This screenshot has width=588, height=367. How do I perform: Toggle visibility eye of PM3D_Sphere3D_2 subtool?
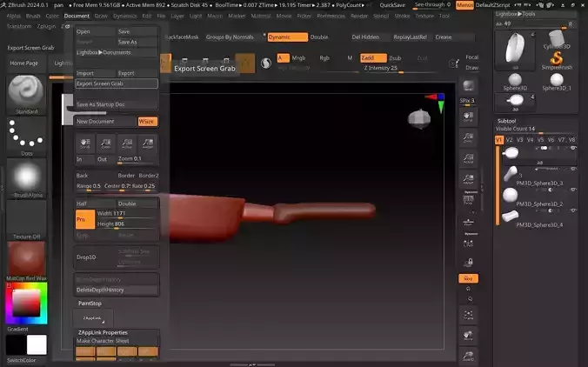(x=573, y=190)
